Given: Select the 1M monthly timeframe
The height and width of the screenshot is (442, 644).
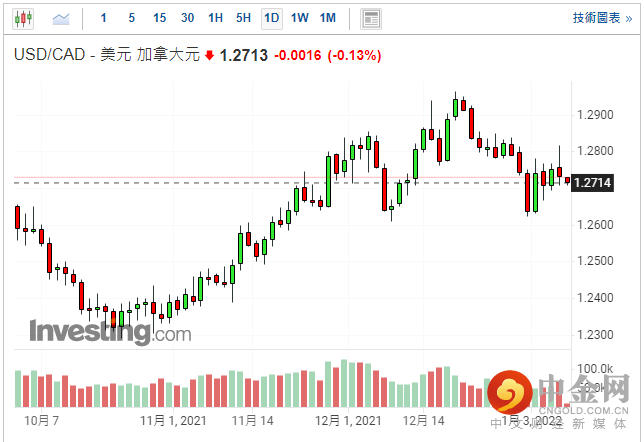Looking at the screenshot, I should click(328, 18).
